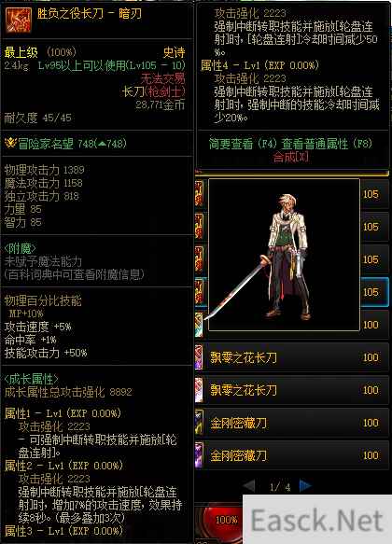The width and height of the screenshot is (392, 544).
Task: Select second 飘零之花长刀 item icon
Action: pos(199,390)
